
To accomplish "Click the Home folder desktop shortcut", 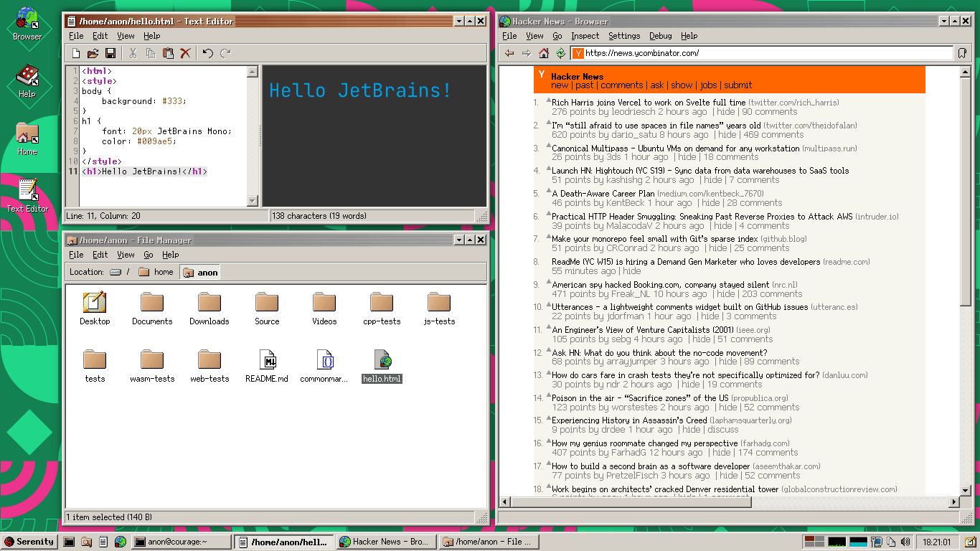I will click(x=27, y=138).
